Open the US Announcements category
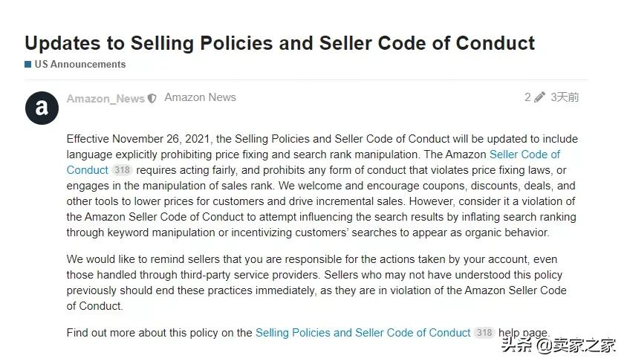This screenshot has width=627, height=364. pos(80,65)
